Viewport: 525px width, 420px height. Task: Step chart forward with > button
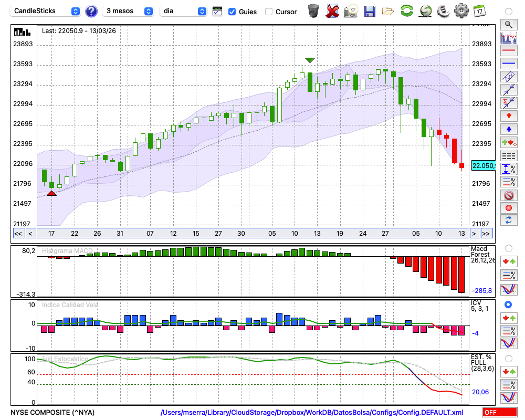click(x=474, y=234)
